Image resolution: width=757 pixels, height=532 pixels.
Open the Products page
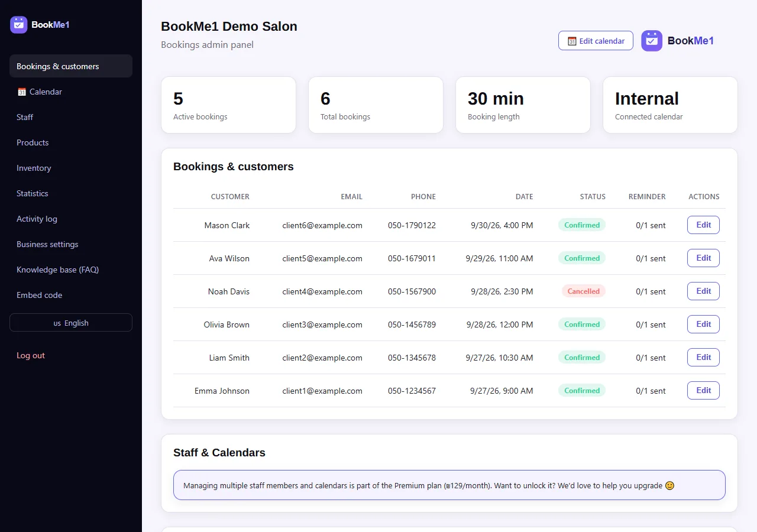click(x=71, y=142)
